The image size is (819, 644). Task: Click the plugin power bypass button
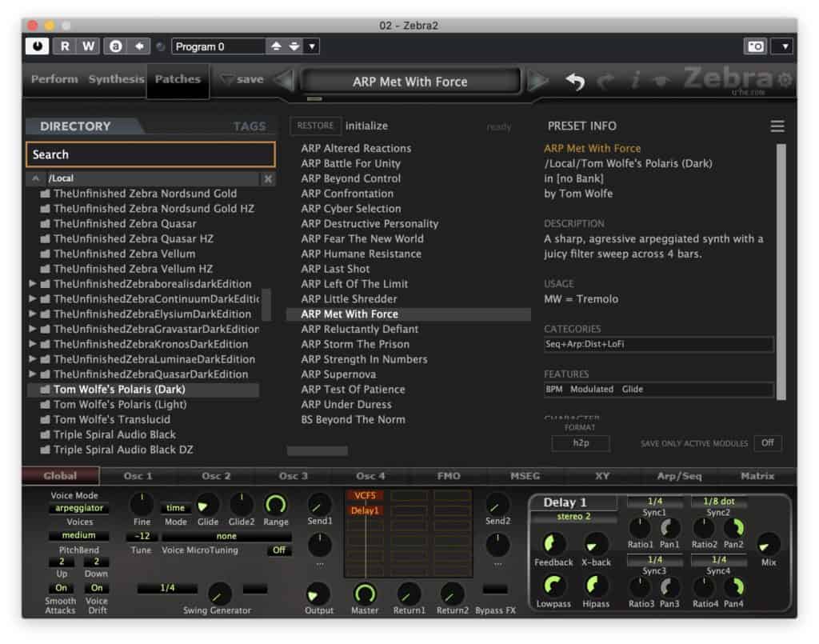pos(37,46)
